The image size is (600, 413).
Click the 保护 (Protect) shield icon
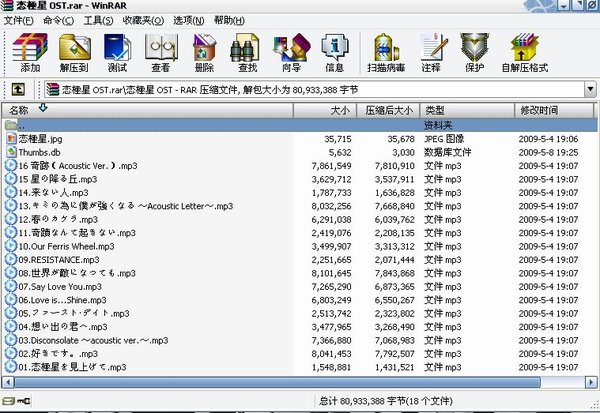point(474,47)
